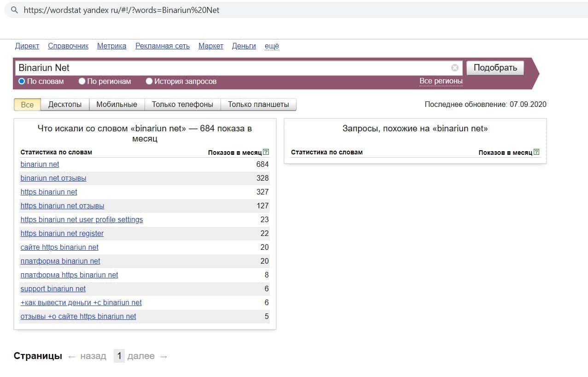
Task: Open 'support binariun net' keyword link
Action: [53, 289]
